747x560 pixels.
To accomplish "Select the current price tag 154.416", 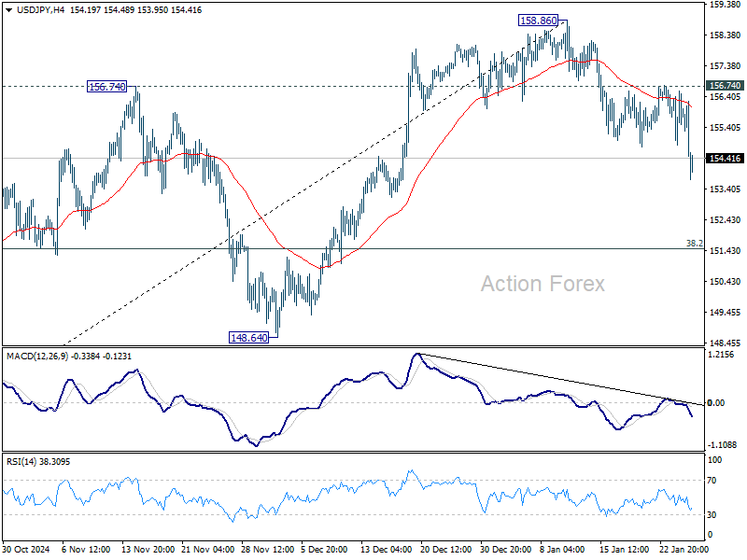I will [725, 158].
